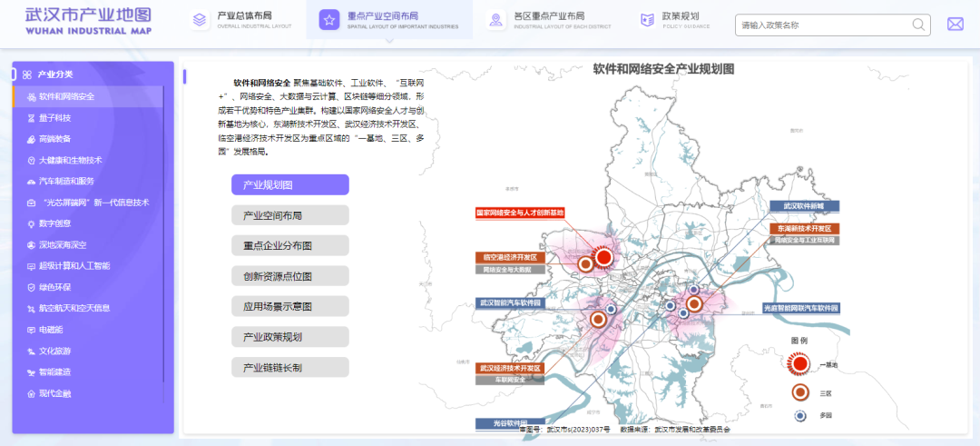Click the 武汉经济技术开发区 map label
Screen dimensions: 980x446
510,368
